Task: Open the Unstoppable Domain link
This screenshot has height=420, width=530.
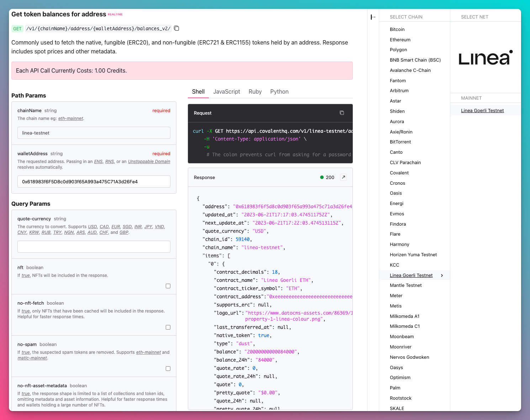Action: pyautogui.click(x=149, y=162)
